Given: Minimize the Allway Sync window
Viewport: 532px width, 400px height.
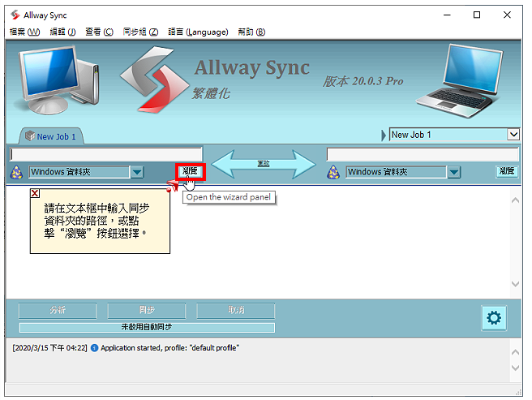Looking at the screenshot, I should click(x=447, y=15).
